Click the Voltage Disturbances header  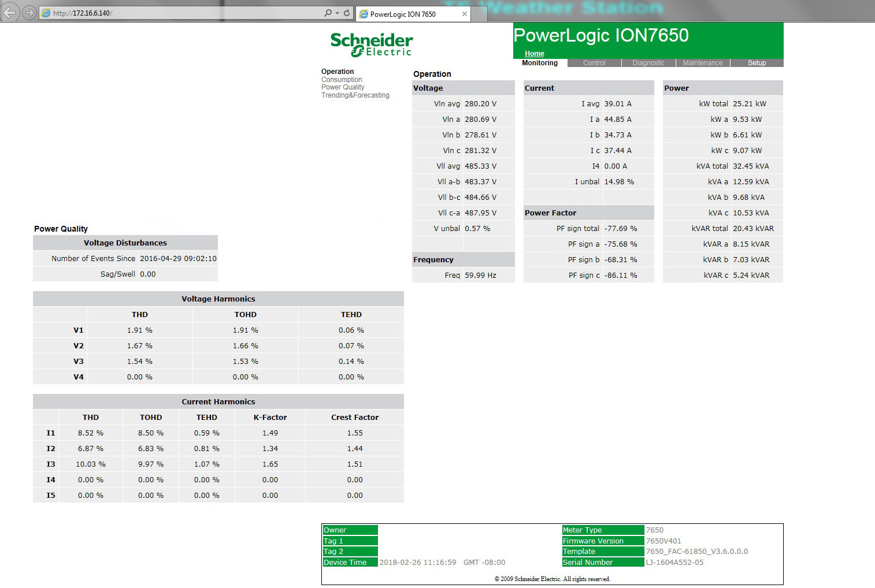[125, 243]
